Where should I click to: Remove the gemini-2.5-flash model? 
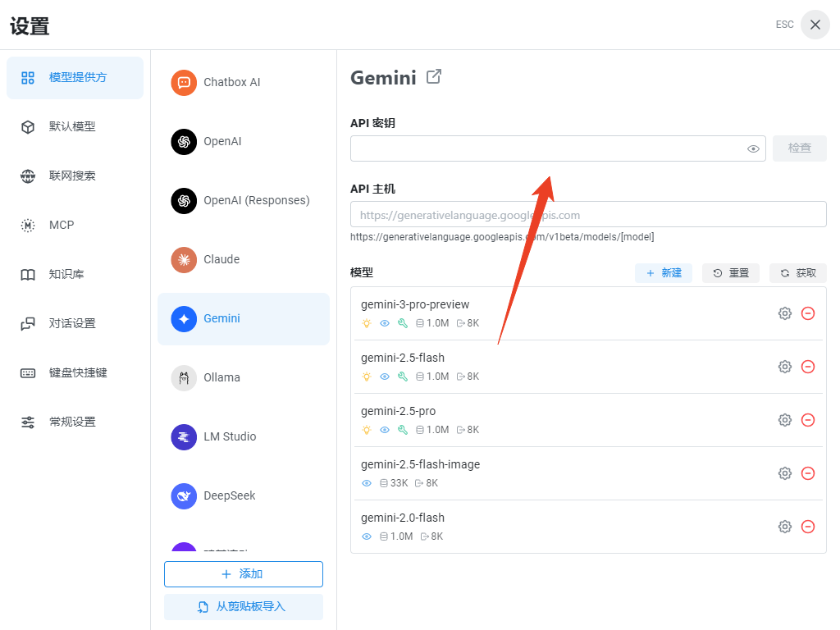808,367
